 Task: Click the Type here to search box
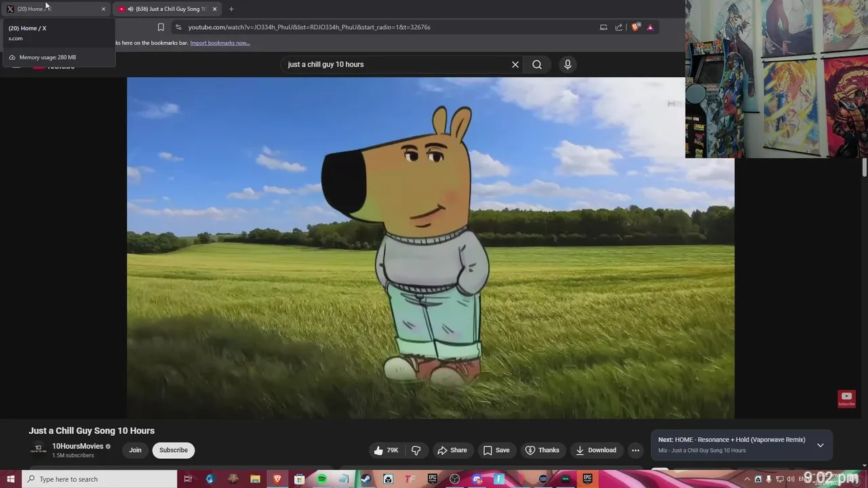click(x=100, y=479)
